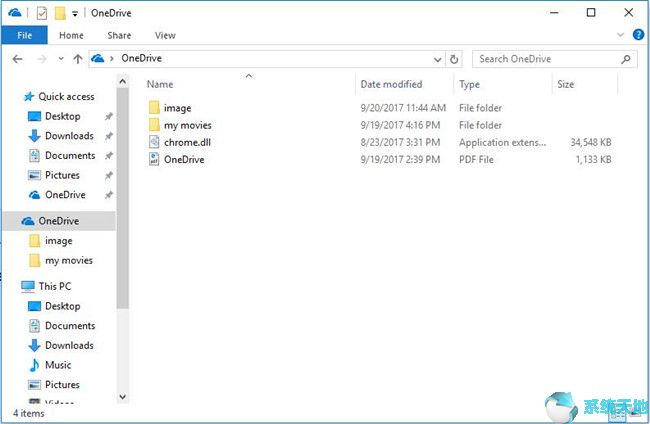Image resolution: width=650 pixels, height=424 pixels.
Task: Expand the ribbon with the chevron
Action: coord(620,35)
